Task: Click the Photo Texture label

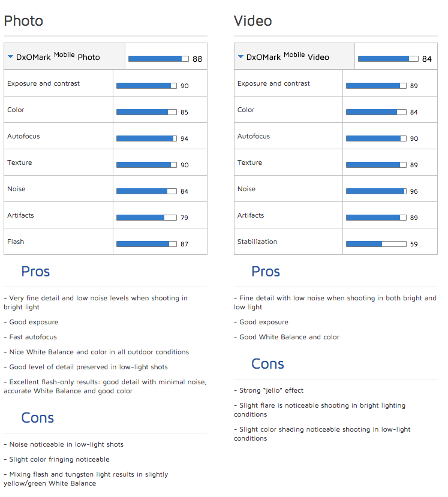Action: pos(20,162)
